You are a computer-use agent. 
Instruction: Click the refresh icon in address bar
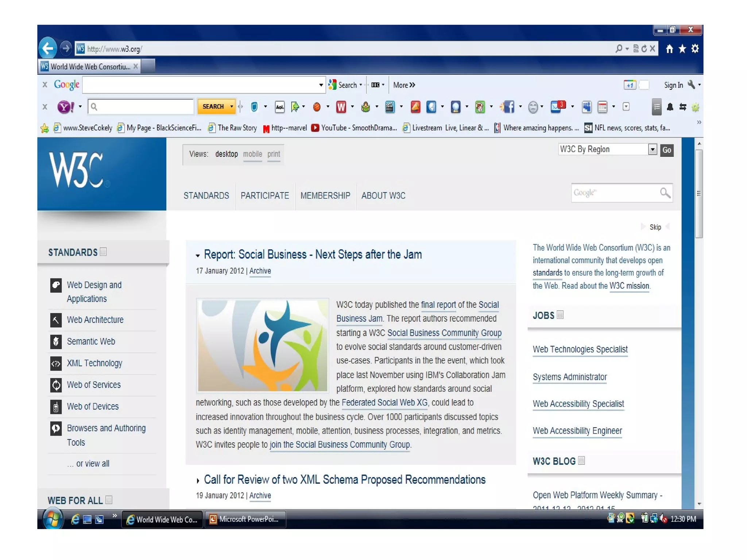tap(644, 49)
